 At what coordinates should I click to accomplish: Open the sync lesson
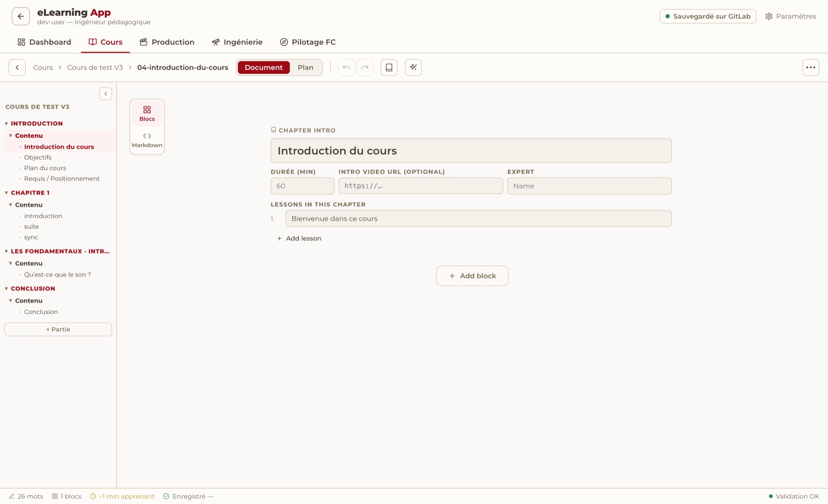click(31, 237)
